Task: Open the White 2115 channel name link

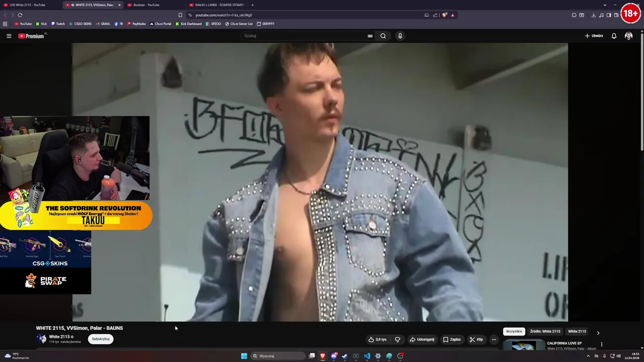Action: [59, 337]
